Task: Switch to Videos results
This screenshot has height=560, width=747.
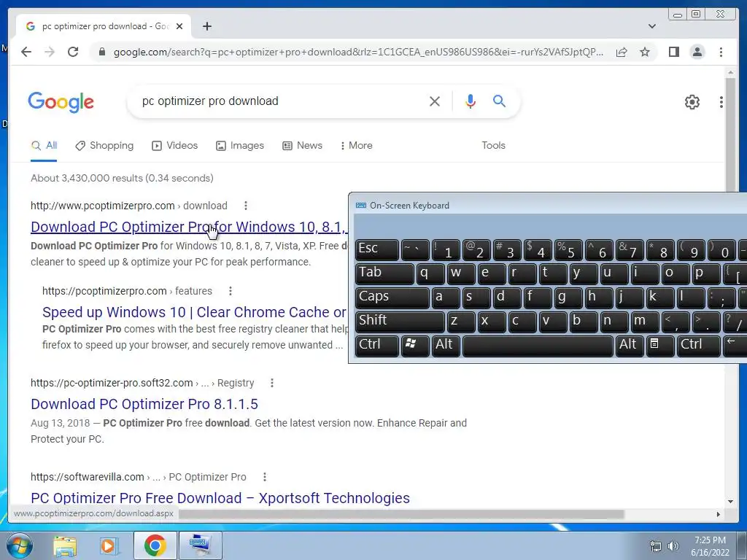Action: 174,146
